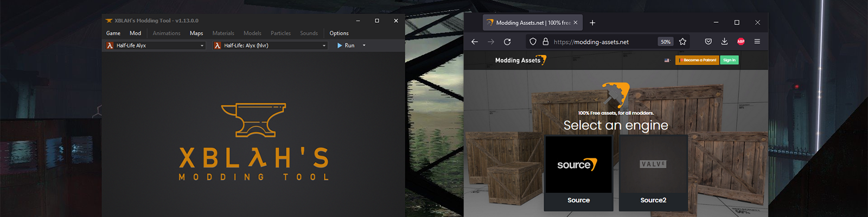The width and height of the screenshot is (868, 217).
Task: Bookmark this page with the star icon
Action: pyautogui.click(x=682, y=42)
